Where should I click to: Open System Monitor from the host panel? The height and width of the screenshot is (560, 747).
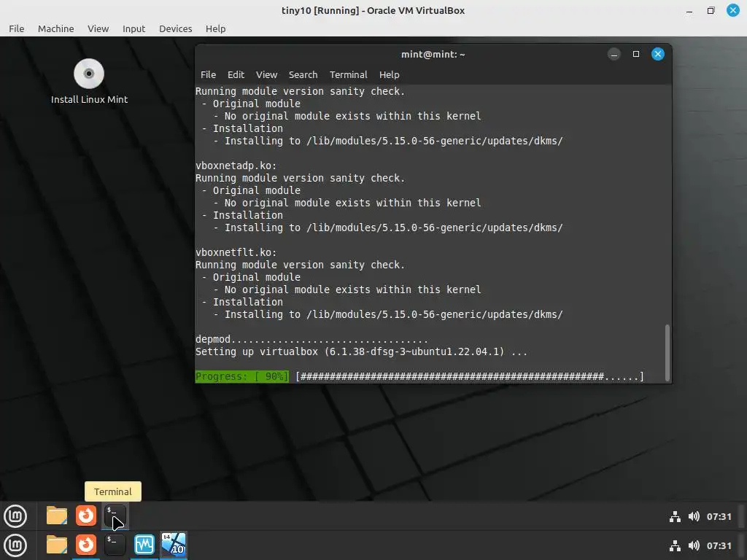[x=144, y=545]
